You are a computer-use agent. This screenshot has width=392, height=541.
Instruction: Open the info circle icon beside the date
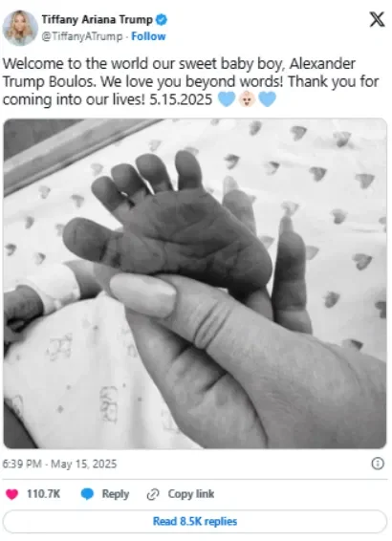(378, 464)
